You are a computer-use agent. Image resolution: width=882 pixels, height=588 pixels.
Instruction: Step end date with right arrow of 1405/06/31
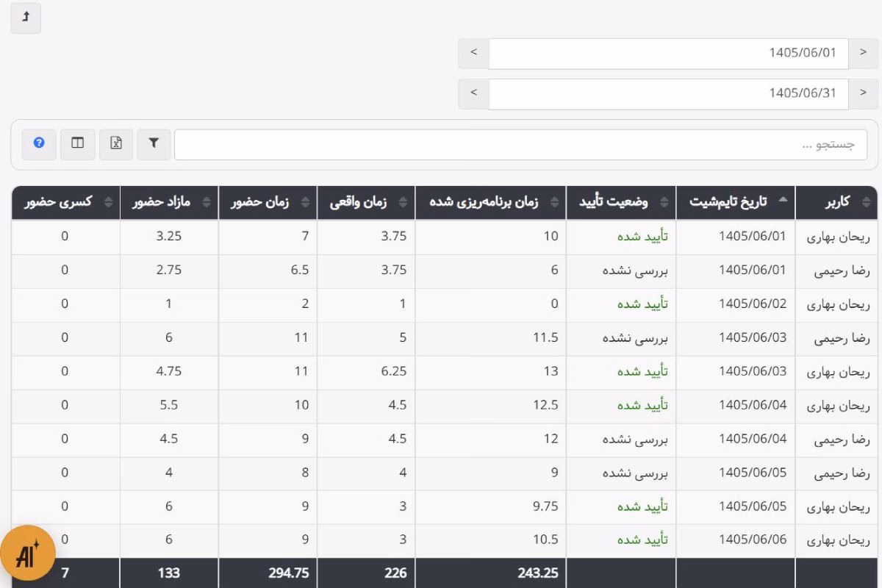pos(863,94)
